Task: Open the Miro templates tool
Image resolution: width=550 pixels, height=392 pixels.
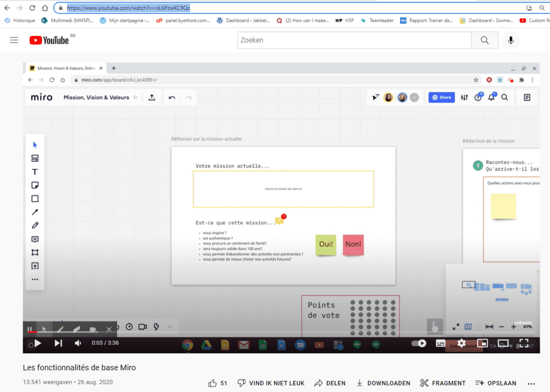Action: [35, 158]
